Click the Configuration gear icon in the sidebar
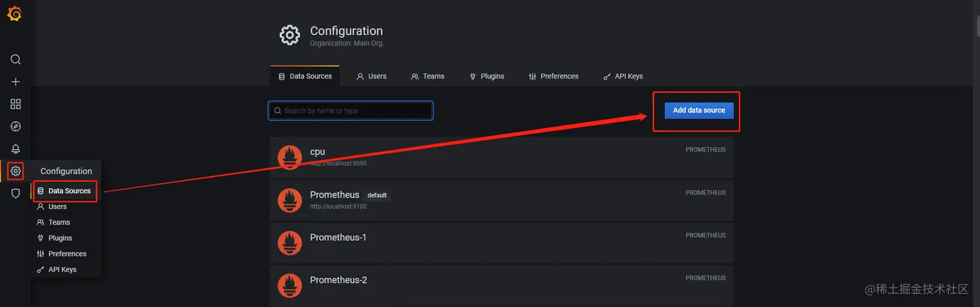The height and width of the screenshot is (307, 980). coord(16,171)
